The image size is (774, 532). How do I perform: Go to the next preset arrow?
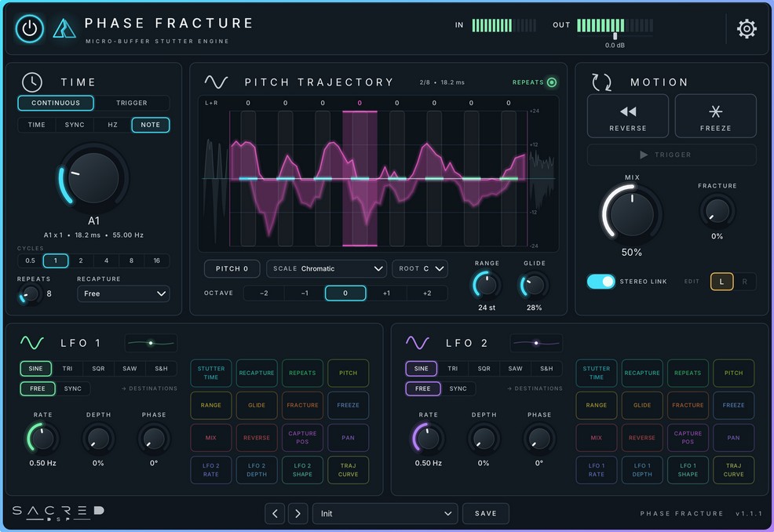(298, 513)
